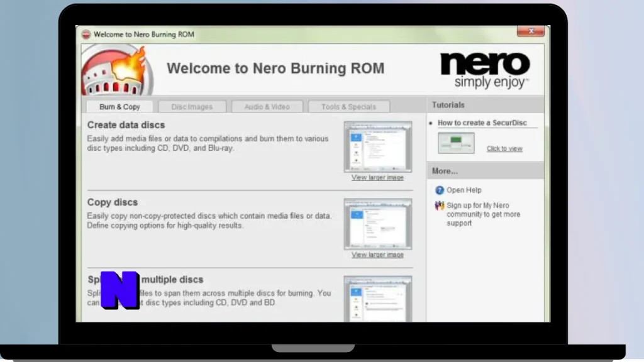The height and width of the screenshot is (362, 644).
Task: Open Help link text
Action: (x=464, y=190)
